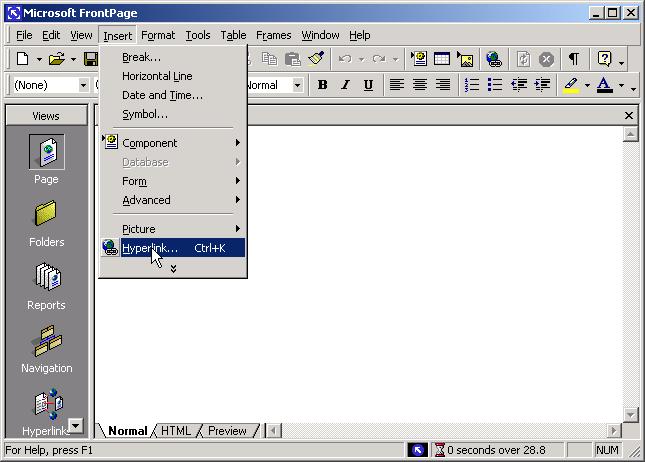The image size is (645, 462).
Task: Choose Hyperlink... in the Insert menu
Action: (x=173, y=248)
